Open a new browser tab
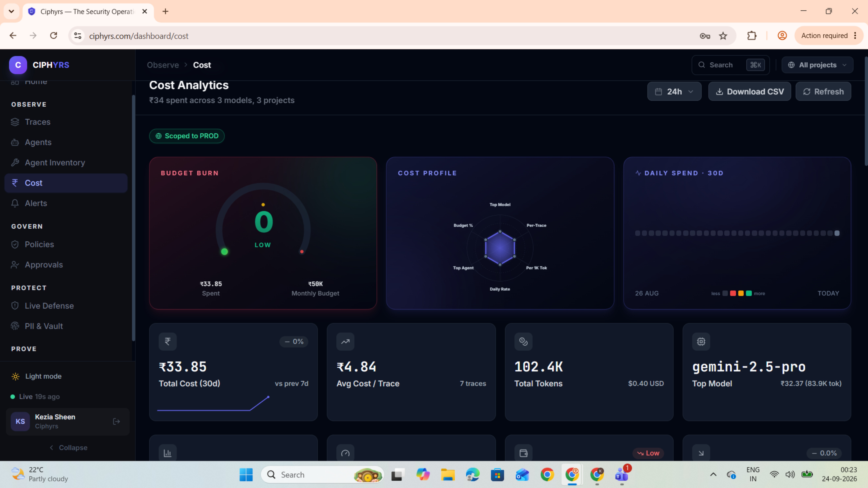The height and width of the screenshot is (488, 868). (165, 12)
